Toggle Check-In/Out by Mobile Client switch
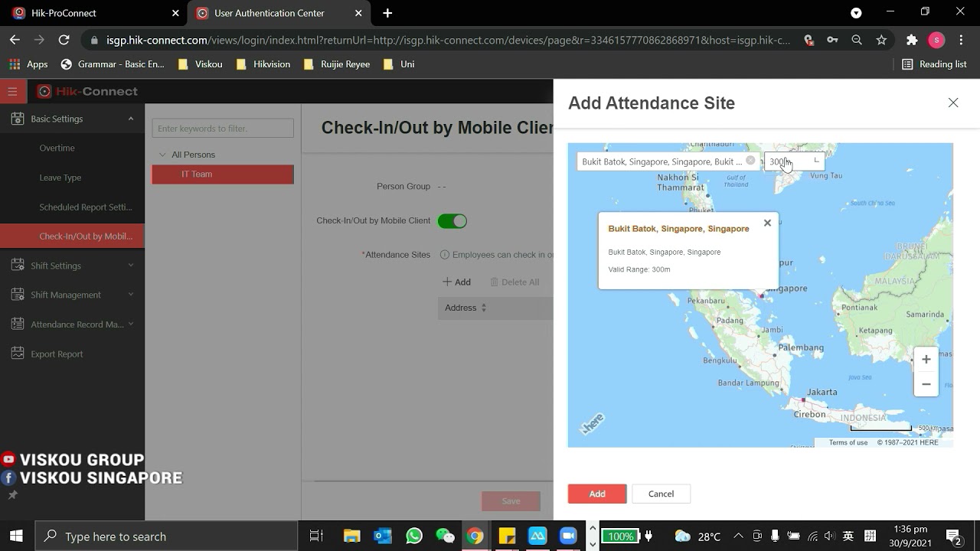The height and width of the screenshot is (551, 980). (x=452, y=221)
